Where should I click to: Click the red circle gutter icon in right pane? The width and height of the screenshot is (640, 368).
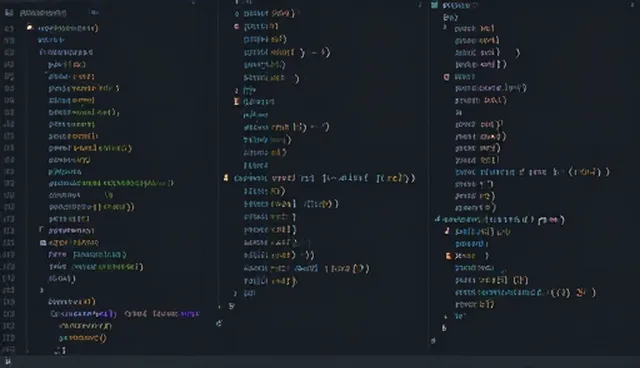(446, 77)
